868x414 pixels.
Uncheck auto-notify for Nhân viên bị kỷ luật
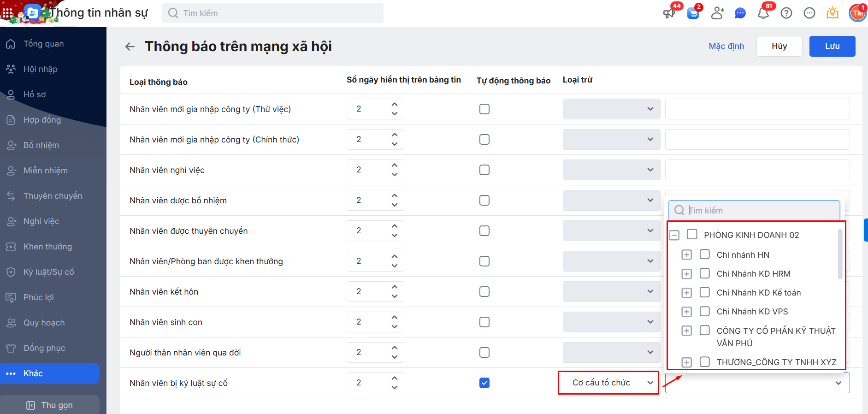pyautogui.click(x=484, y=383)
